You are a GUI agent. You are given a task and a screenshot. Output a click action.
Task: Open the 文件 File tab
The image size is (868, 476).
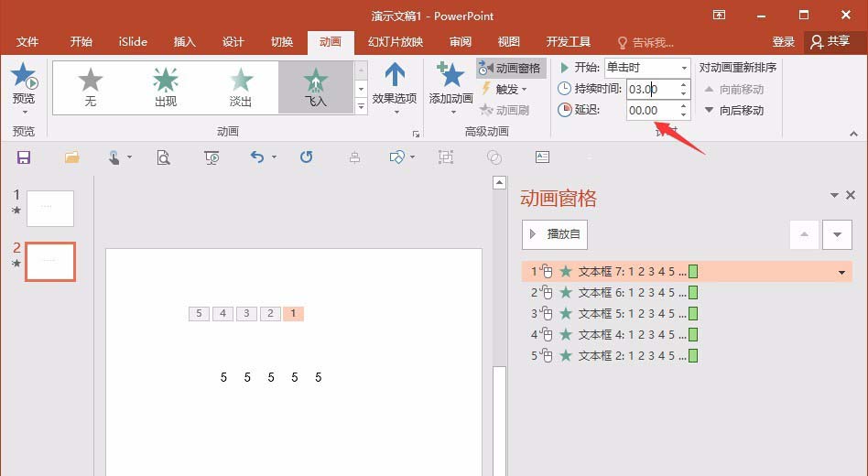point(27,41)
